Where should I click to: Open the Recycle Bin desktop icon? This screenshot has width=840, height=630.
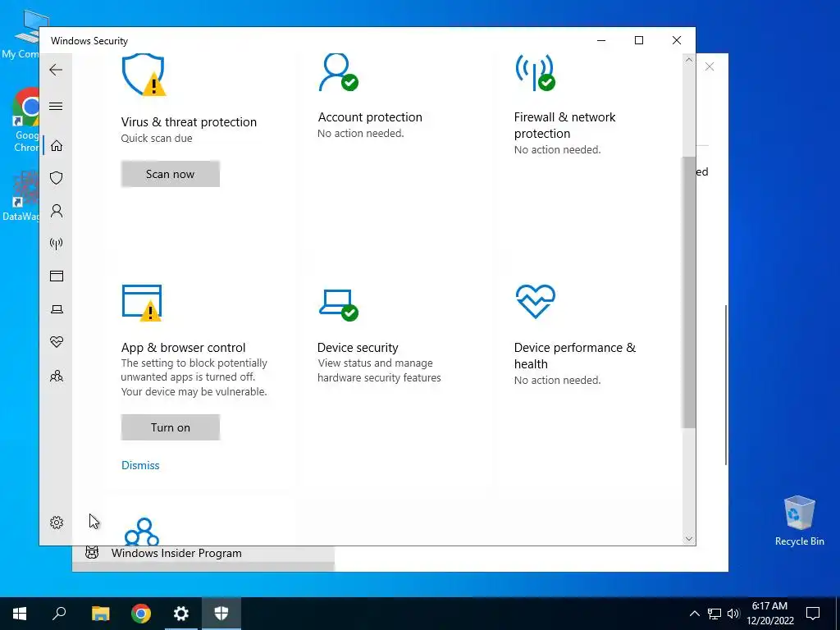pos(799,521)
